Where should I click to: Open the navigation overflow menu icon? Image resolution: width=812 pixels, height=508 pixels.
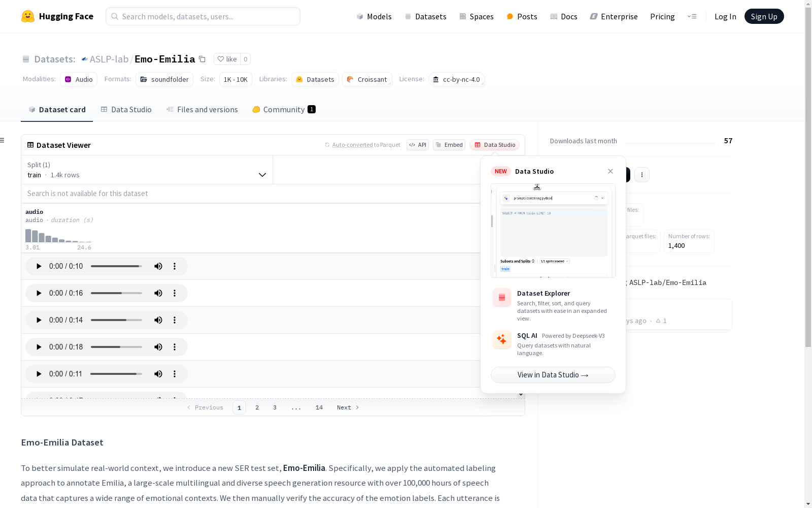coord(692,16)
